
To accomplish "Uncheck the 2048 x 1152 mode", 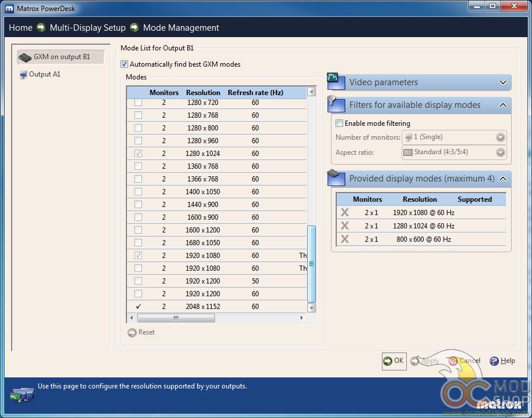I will click(x=138, y=306).
